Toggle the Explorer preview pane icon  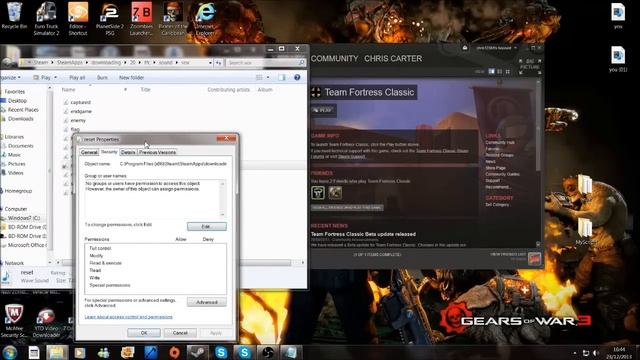pos(282,77)
